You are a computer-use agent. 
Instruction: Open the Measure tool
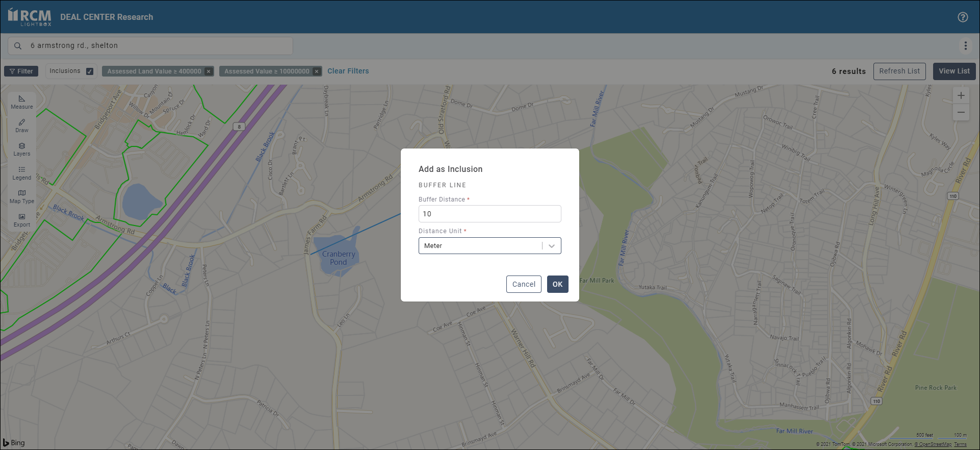[x=22, y=102]
